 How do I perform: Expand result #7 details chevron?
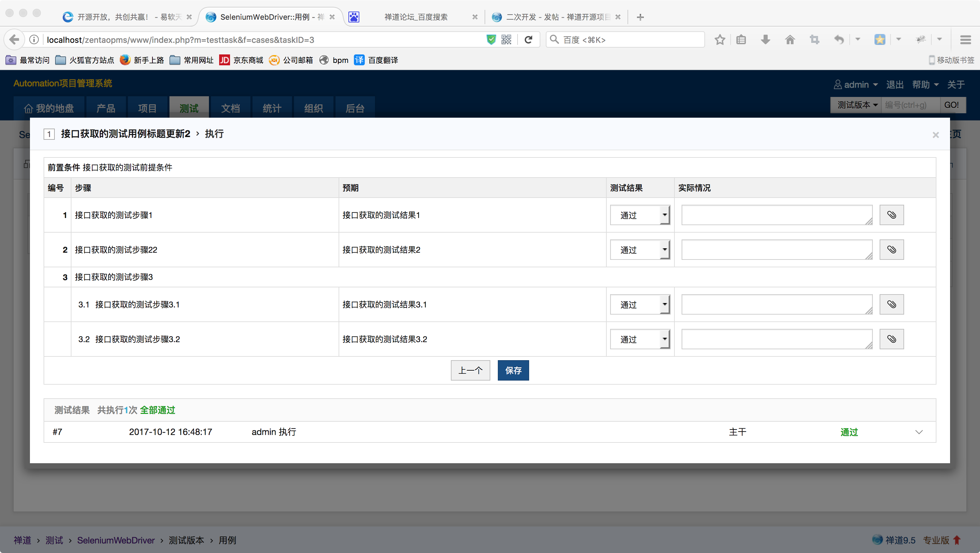[x=919, y=432]
